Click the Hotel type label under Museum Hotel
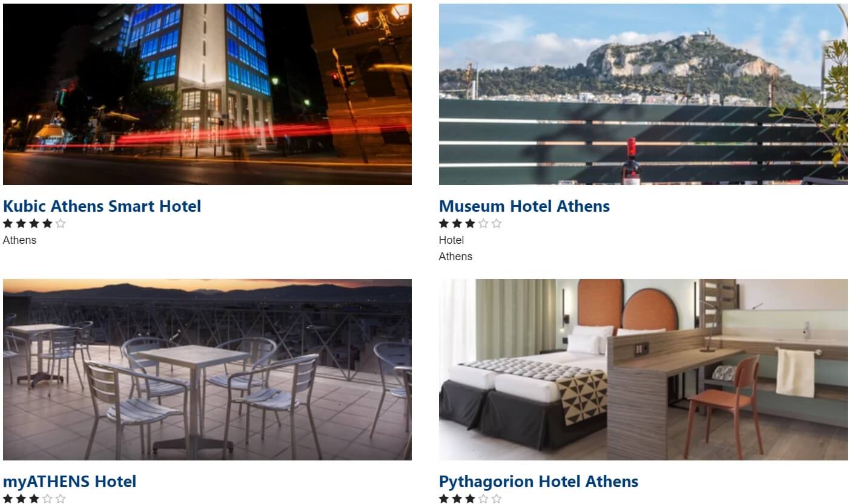 point(451,240)
